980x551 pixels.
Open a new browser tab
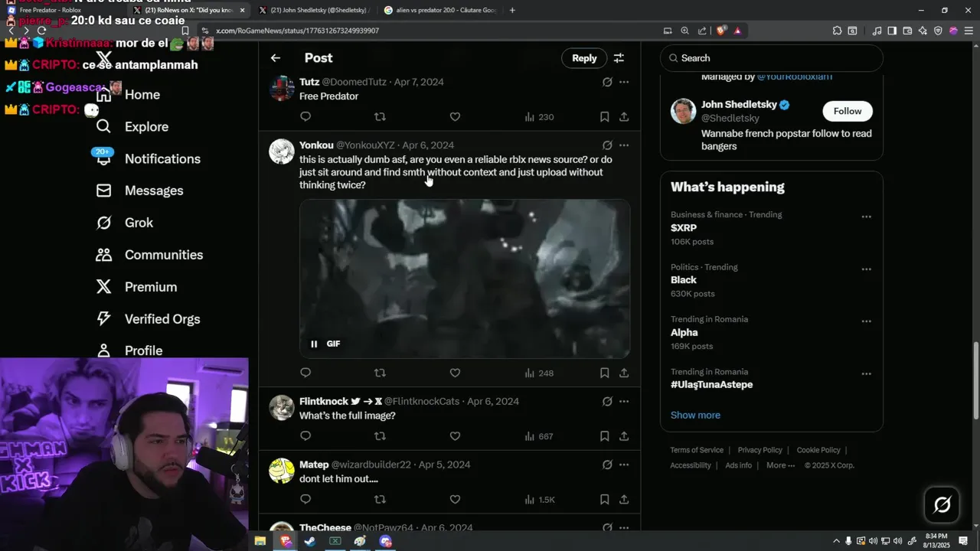point(512,10)
